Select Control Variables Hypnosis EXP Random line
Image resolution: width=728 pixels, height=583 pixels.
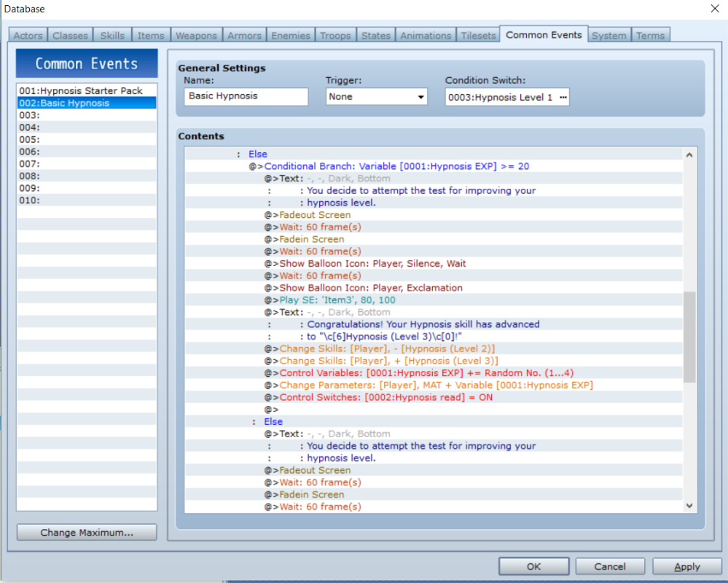tap(434, 372)
